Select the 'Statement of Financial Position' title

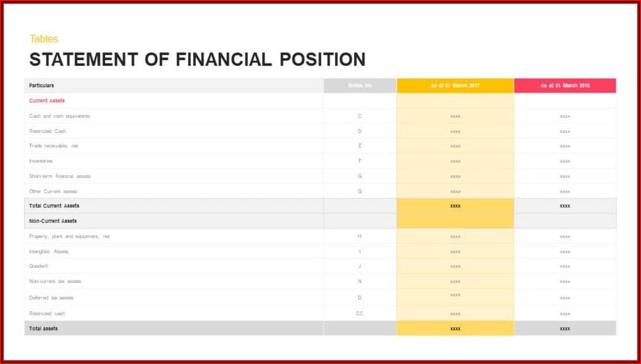pyautogui.click(x=197, y=60)
